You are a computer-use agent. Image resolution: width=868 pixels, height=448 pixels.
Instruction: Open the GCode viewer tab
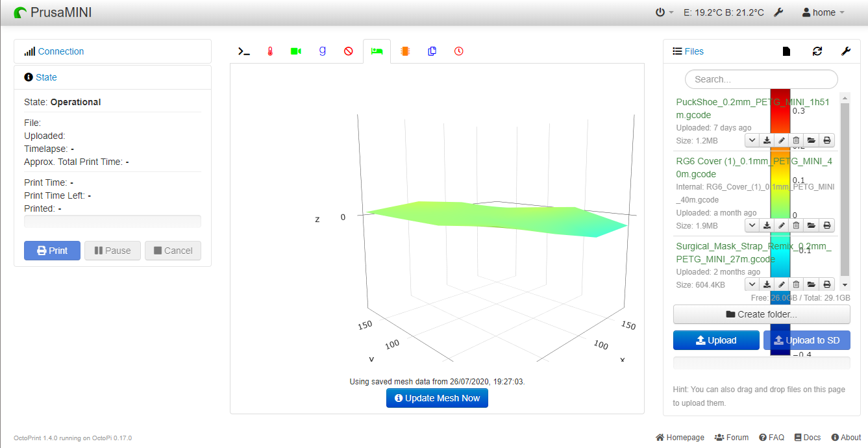(322, 51)
